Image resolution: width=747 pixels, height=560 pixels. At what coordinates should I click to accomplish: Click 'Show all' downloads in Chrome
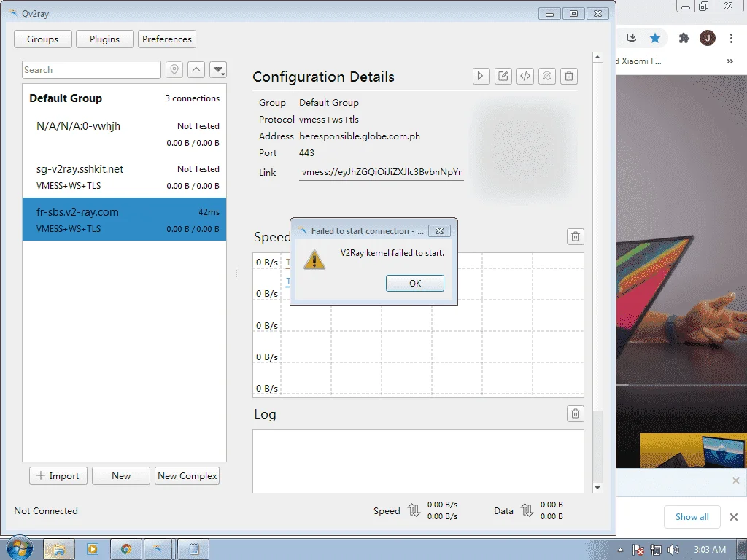point(692,517)
